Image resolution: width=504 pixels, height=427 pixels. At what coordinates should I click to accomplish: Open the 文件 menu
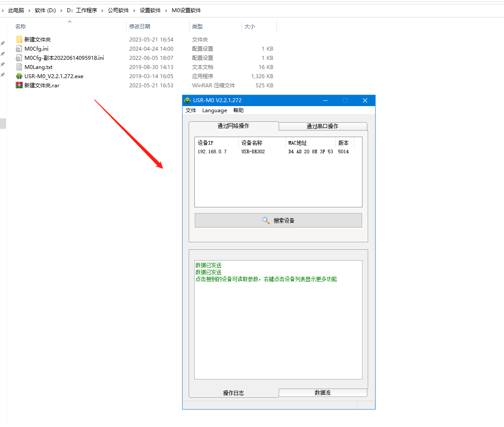(190, 110)
